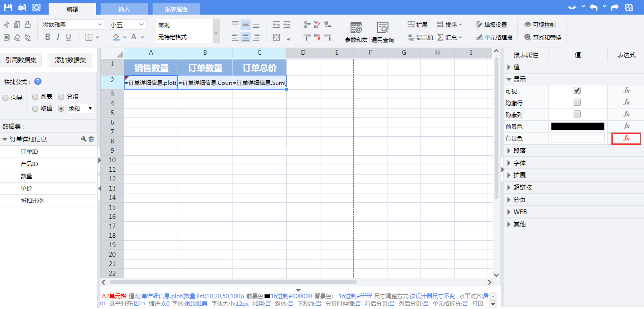The width and height of the screenshot is (644, 309).
Task: Switch to the 报表属性 tab
Action: click(x=176, y=9)
